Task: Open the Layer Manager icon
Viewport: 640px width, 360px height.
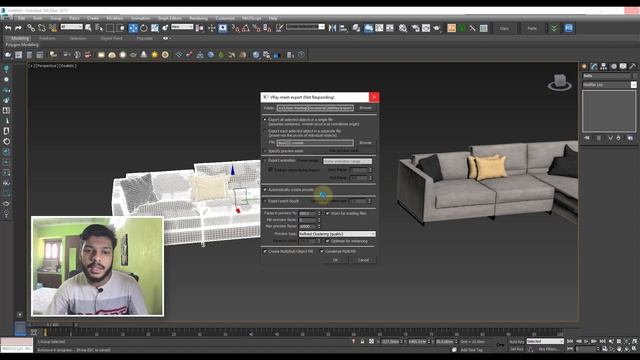Action: click(x=356, y=28)
